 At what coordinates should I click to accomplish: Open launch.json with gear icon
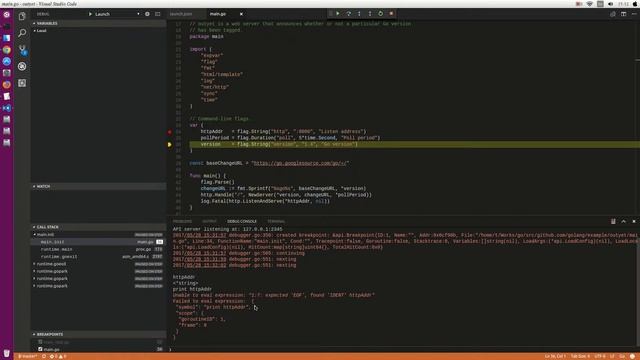(x=147, y=14)
